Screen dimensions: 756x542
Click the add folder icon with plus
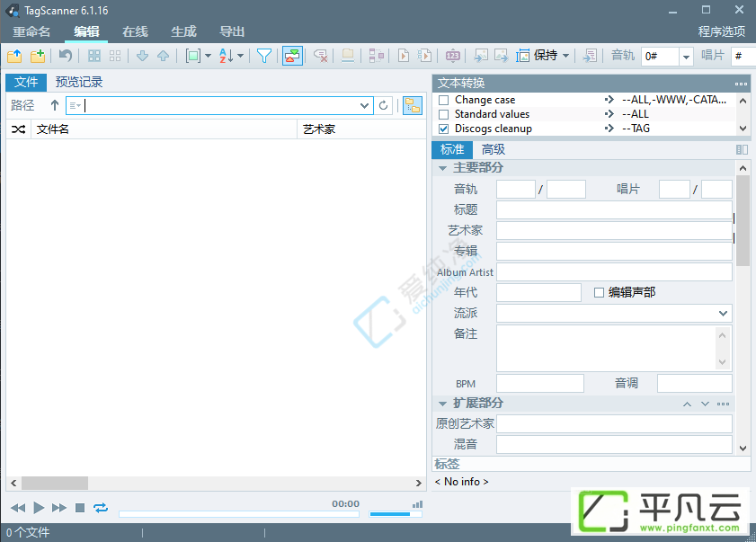point(38,56)
